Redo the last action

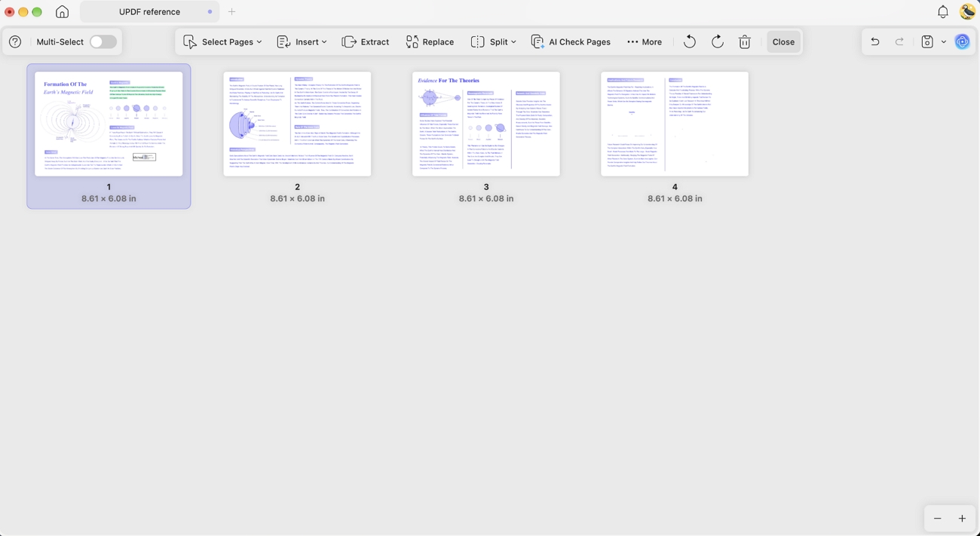[x=899, y=42]
